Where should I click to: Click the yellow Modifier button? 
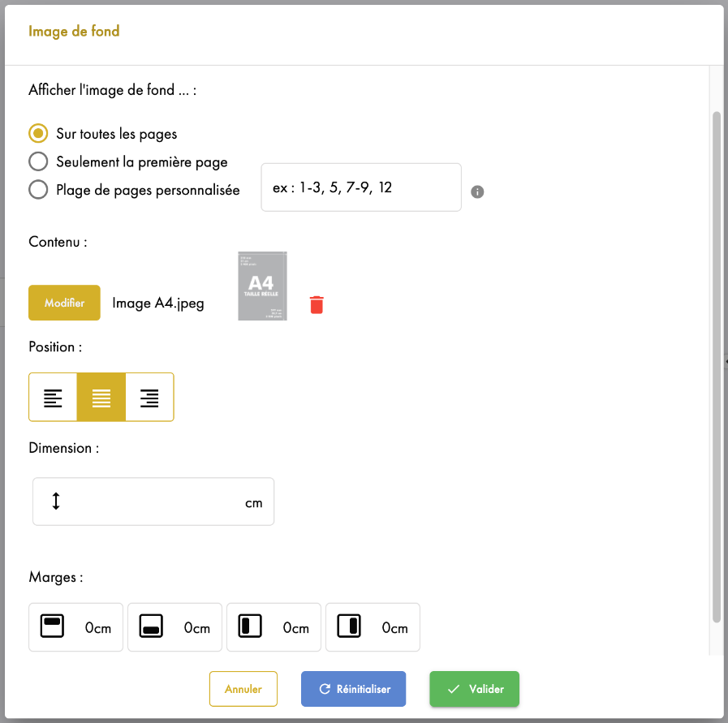click(x=64, y=303)
